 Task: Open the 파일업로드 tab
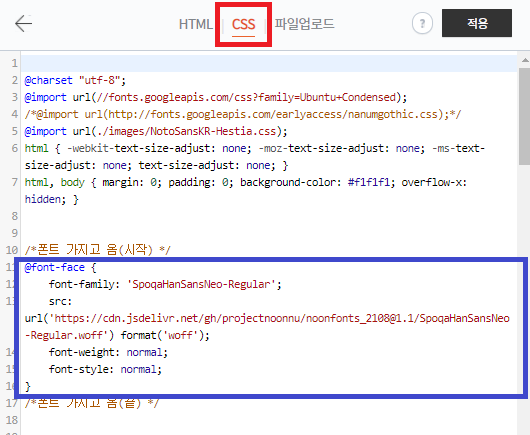304,24
